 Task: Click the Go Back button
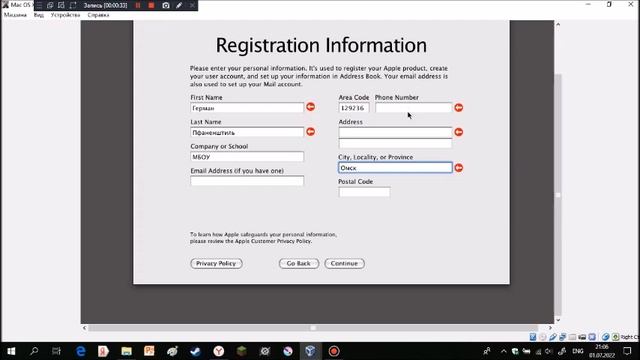pyautogui.click(x=299, y=264)
